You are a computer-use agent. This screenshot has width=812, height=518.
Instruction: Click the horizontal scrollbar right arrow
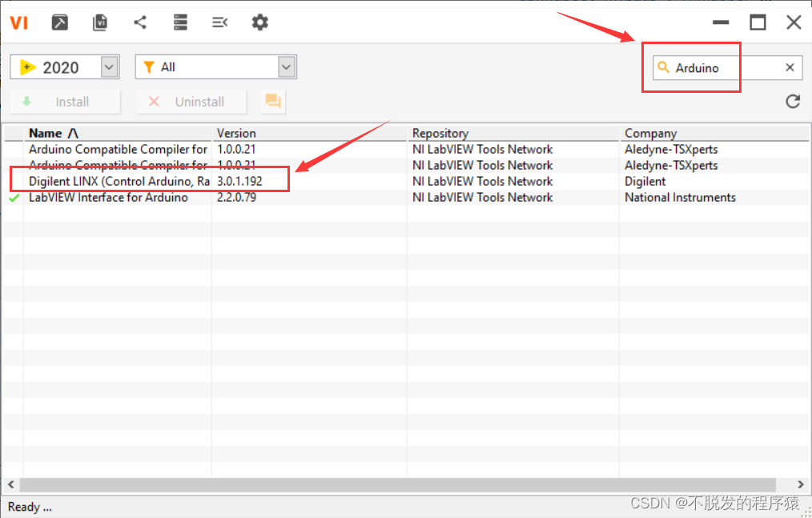(x=800, y=484)
